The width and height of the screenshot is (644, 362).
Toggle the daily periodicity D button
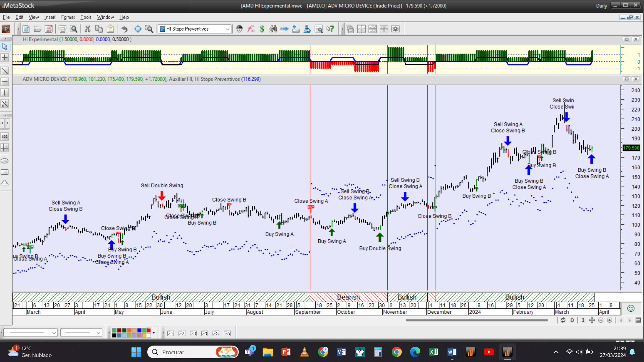[x=572, y=320]
